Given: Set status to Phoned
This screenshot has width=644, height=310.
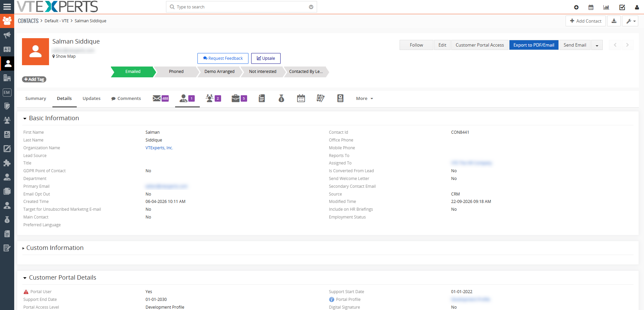Looking at the screenshot, I should (176, 72).
